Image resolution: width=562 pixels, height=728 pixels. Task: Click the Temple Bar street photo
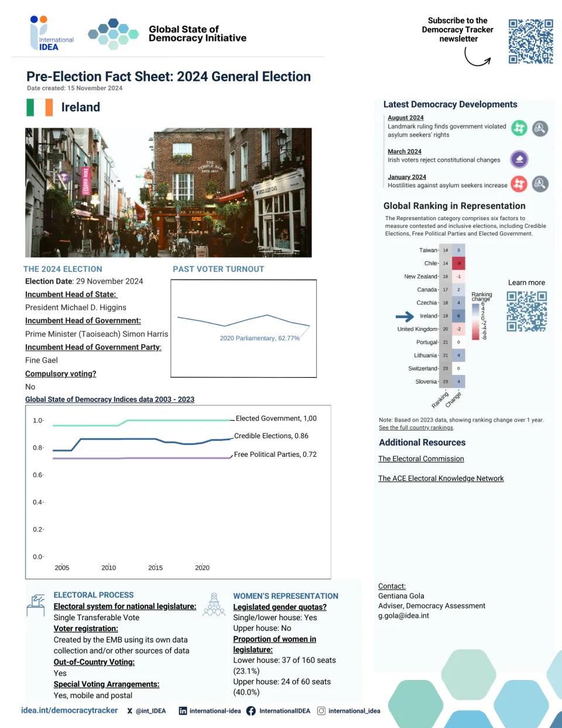(169, 193)
